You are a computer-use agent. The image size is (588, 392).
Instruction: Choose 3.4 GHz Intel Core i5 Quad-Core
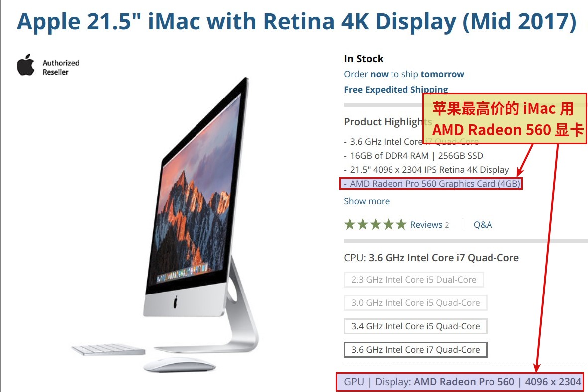coord(415,326)
